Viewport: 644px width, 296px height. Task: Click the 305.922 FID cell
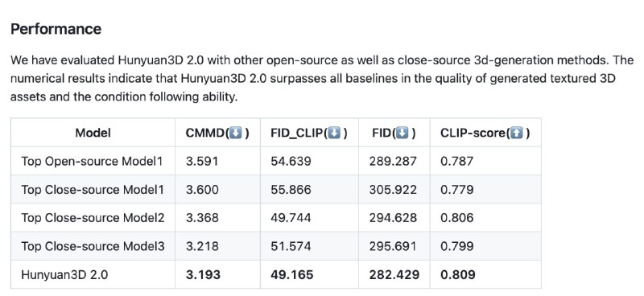393,190
